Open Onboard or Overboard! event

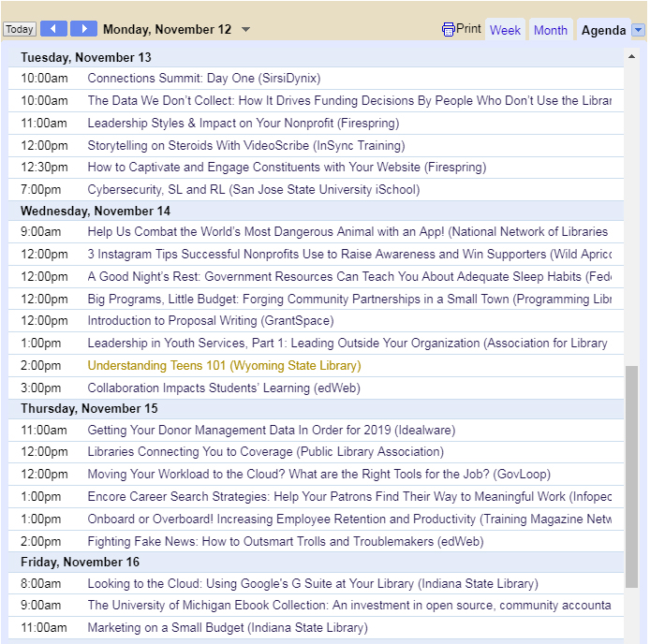click(x=349, y=519)
